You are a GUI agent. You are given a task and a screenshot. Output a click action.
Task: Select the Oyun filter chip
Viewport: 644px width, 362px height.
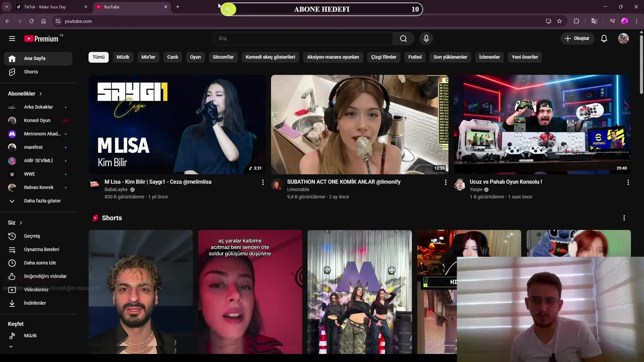click(x=195, y=57)
